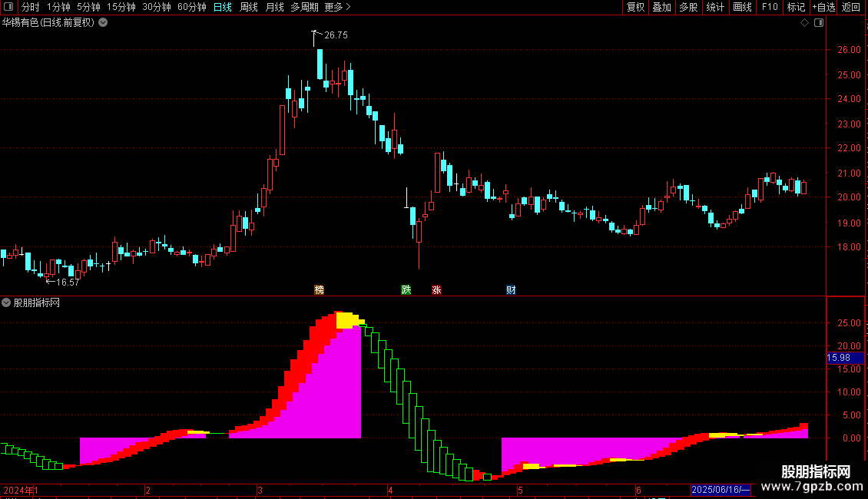Click the diamond icon above the chart
Screen dimensions: 868x499
804,23
